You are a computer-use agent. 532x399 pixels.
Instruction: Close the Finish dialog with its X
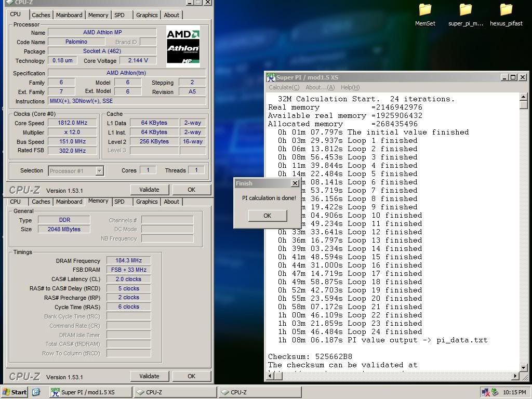click(295, 183)
